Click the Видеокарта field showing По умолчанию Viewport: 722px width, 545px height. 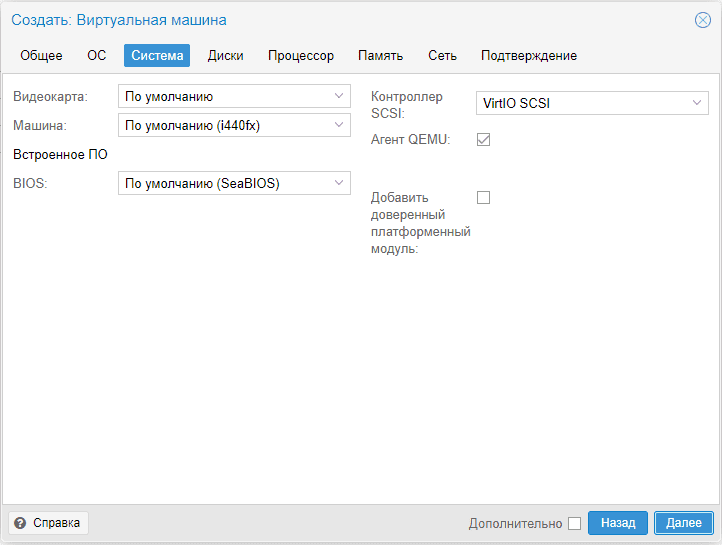(x=234, y=96)
